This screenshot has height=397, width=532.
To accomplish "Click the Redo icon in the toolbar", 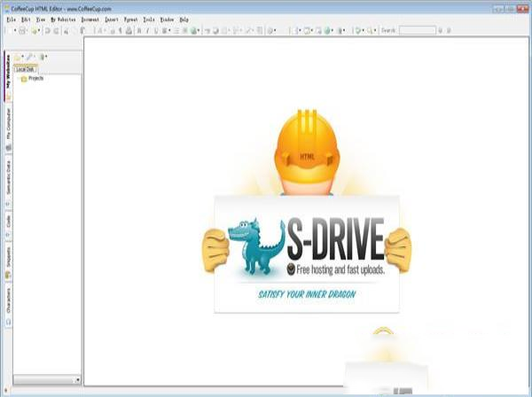I will [57, 31].
